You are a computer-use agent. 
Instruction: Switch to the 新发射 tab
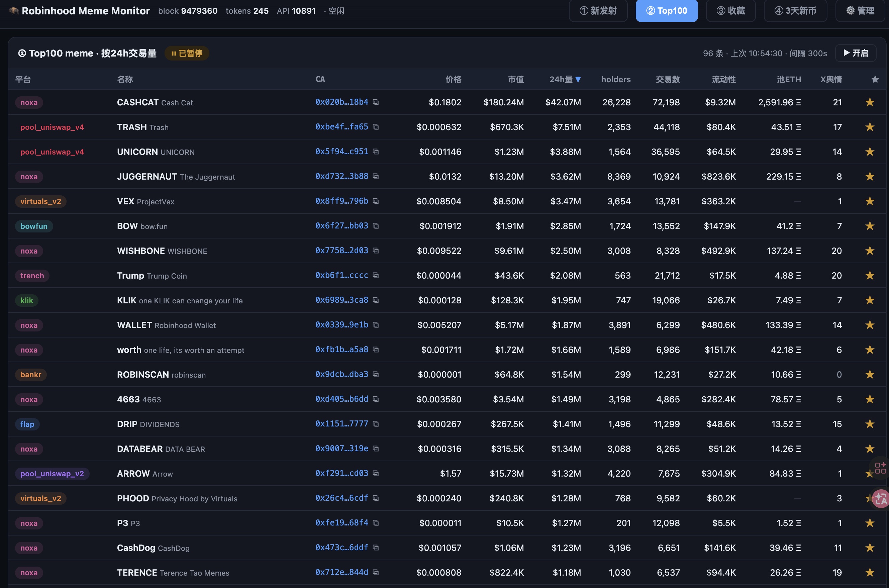[598, 11]
